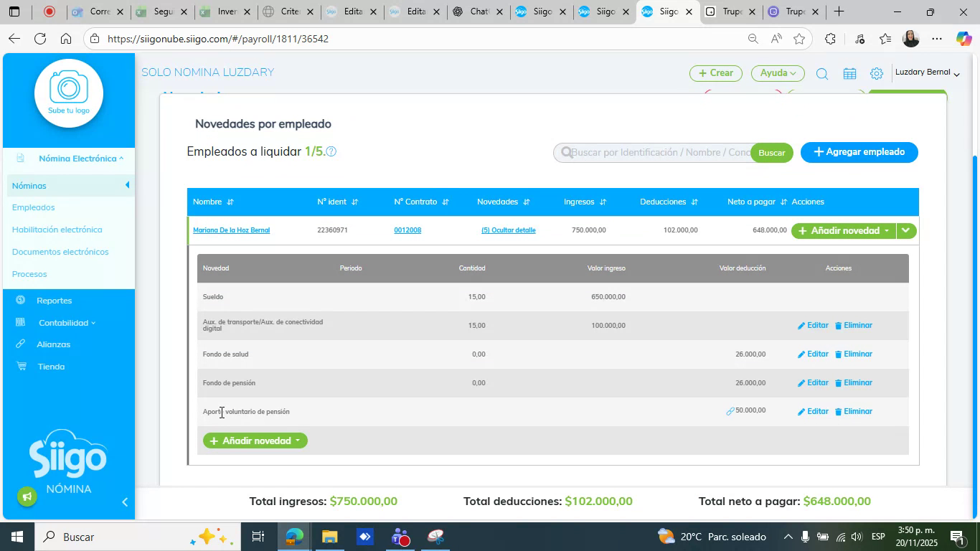Screen dimensions: 980x551
Task: Click the Edge icon on taskbar
Action: 295,537
